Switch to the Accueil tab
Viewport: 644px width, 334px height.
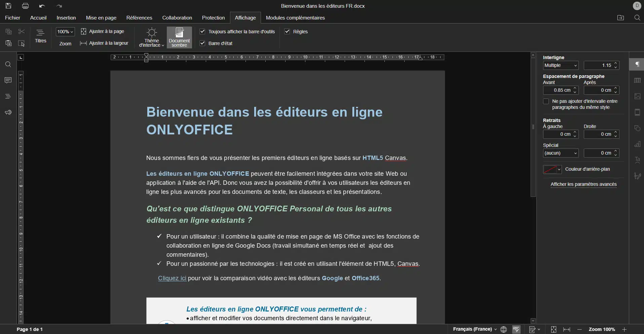tap(38, 18)
